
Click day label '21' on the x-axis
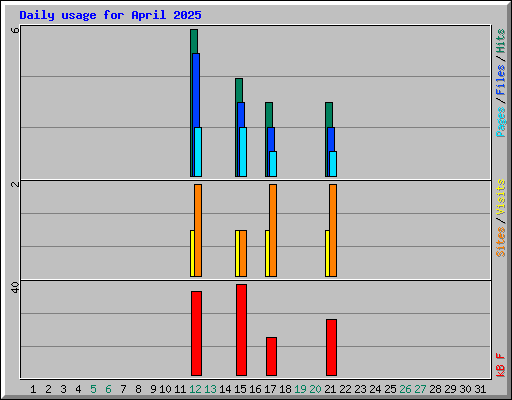click(330, 389)
